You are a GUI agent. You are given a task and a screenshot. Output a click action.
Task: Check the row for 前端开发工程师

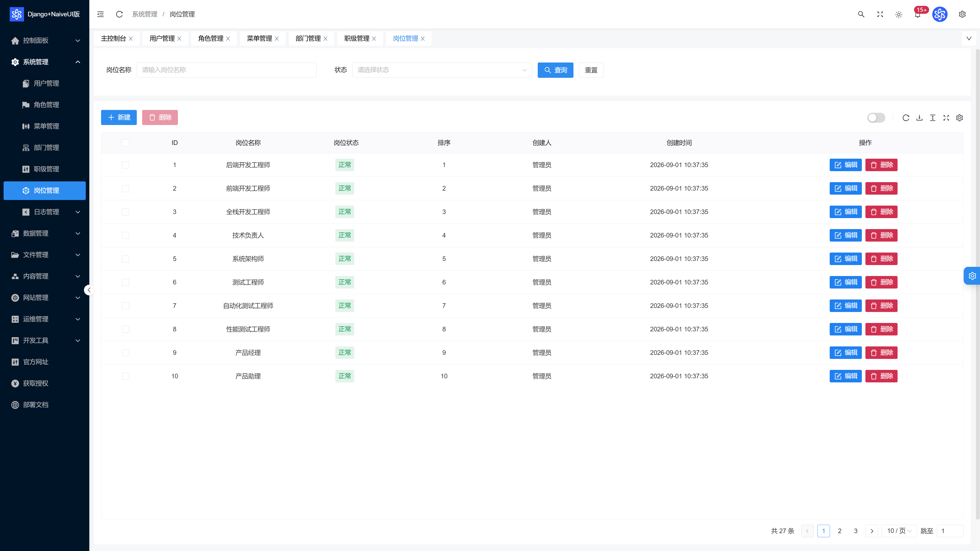point(126,188)
